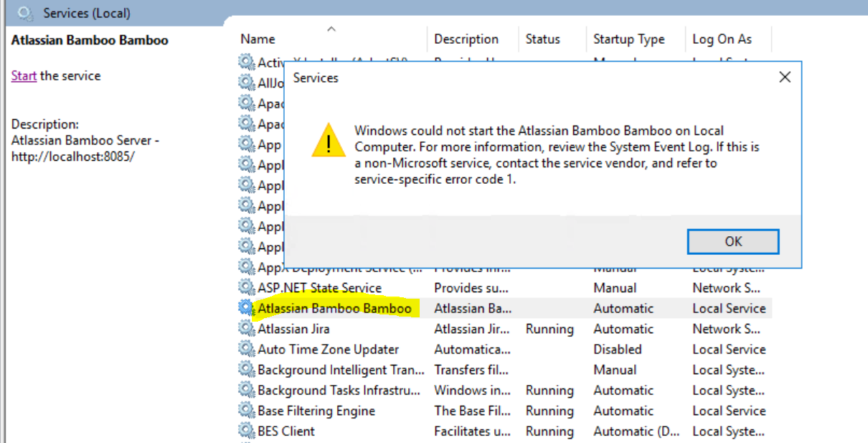868x443 pixels.
Task: Click the gear icon next to Atlassian Jira
Action: (247, 329)
